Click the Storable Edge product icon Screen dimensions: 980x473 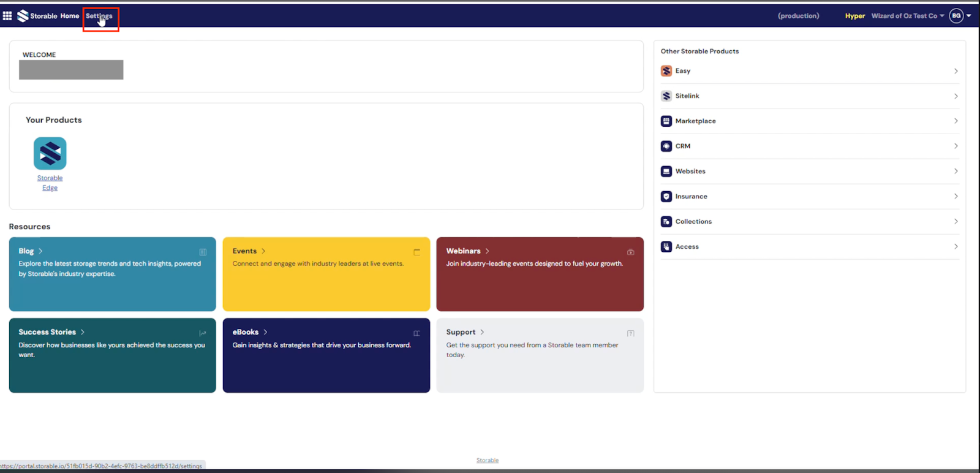click(50, 153)
